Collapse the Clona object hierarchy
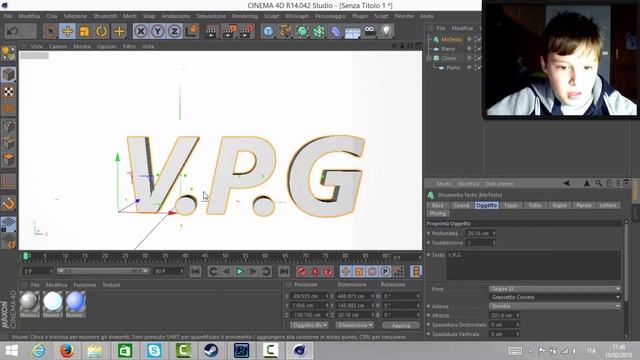Image resolution: width=640 pixels, height=360 pixels. [429, 58]
